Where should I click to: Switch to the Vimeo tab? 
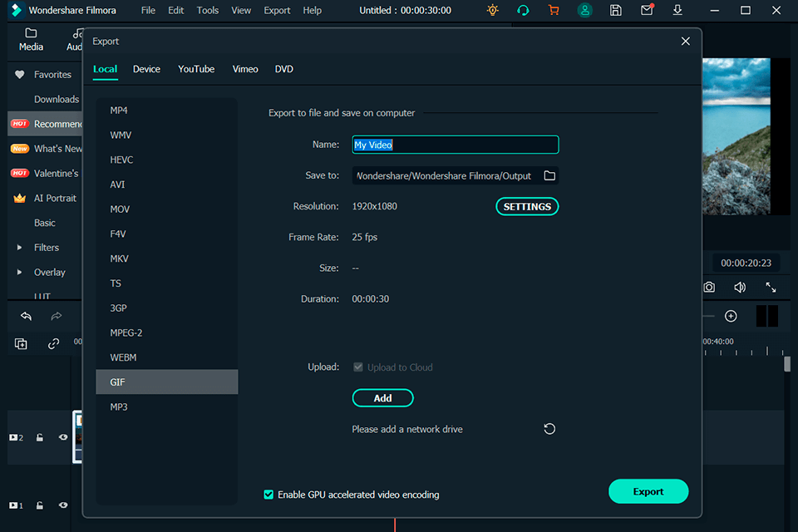(x=245, y=69)
